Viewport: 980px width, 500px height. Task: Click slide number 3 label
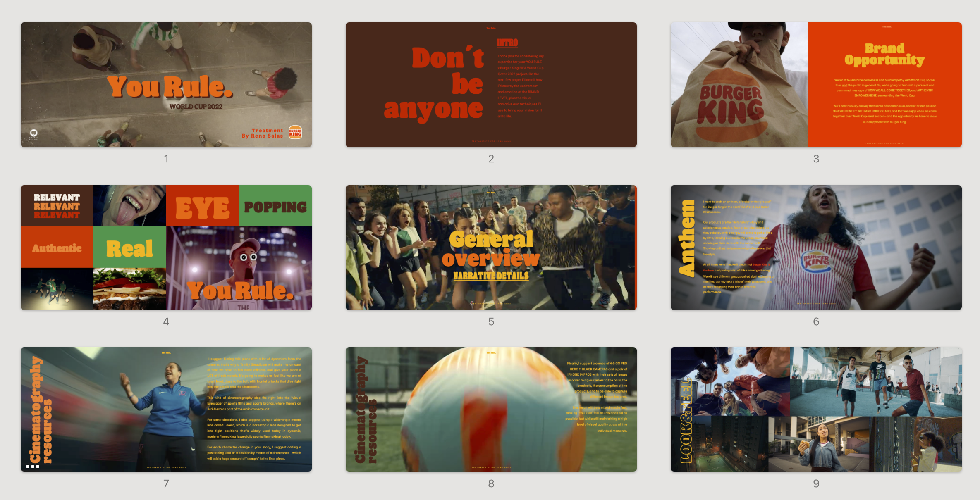point(816,159)
